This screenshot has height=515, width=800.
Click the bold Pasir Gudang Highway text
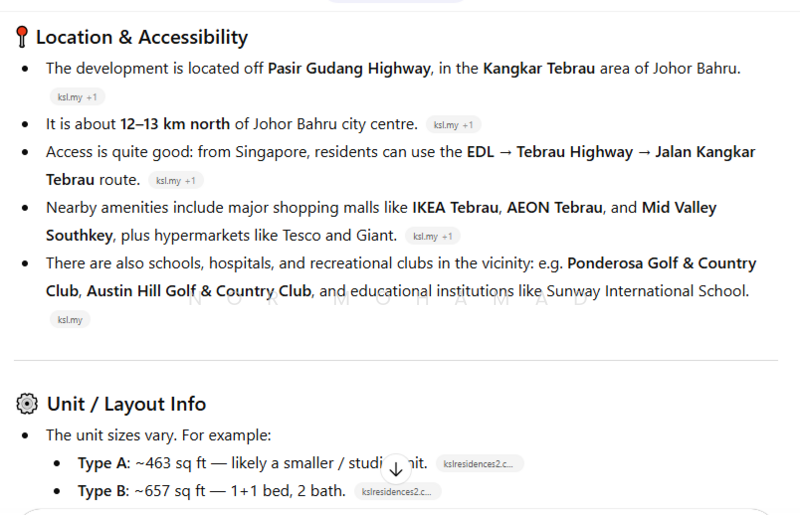click(x=349, y=69)
